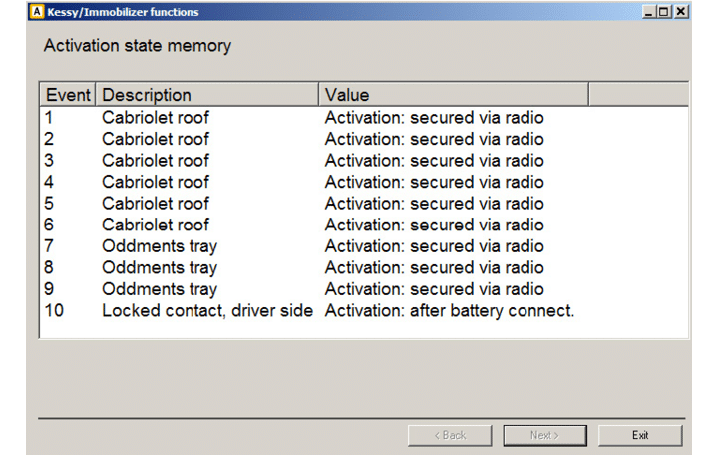
Task: Minimize the Kessy/Immobilizer functions window
Action: 649,12
